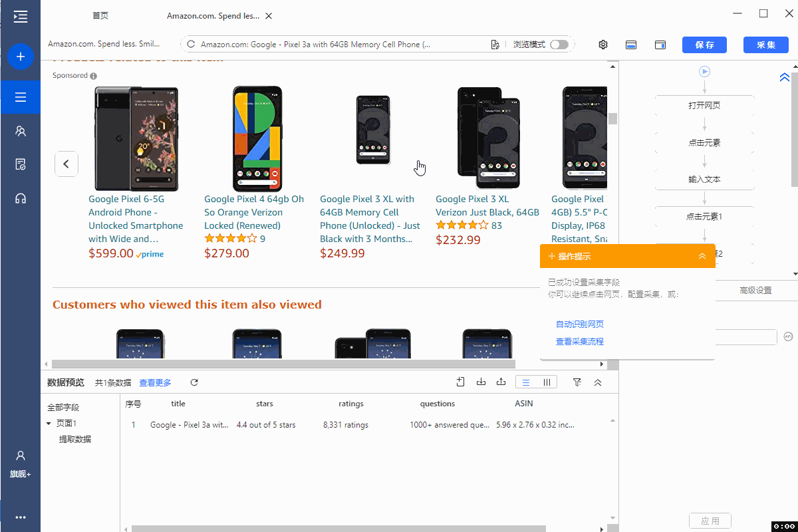Click the workflow start play icon
Viewport: 798px width, 532px height.
(705, 71)
